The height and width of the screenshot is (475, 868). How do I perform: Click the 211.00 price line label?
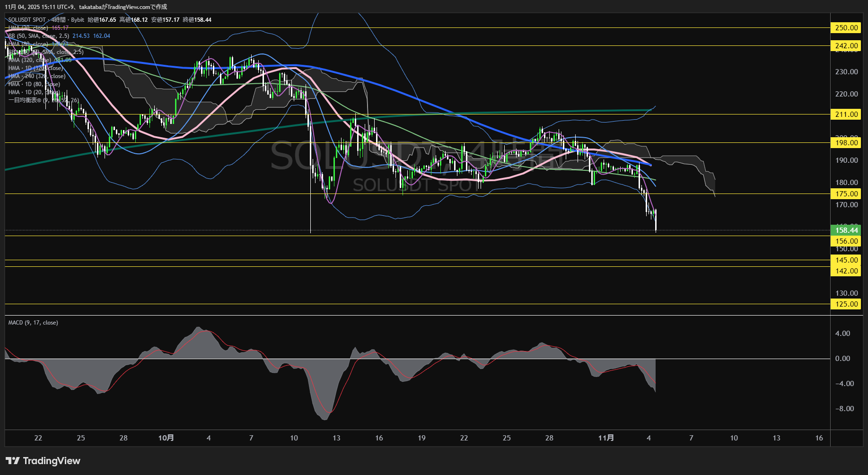[846, 114]
